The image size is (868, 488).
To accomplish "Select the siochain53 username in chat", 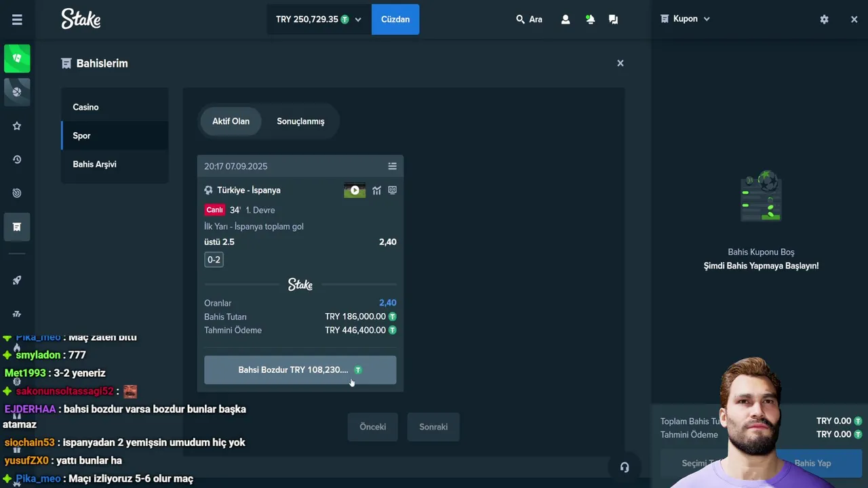I will click(29, 443).
